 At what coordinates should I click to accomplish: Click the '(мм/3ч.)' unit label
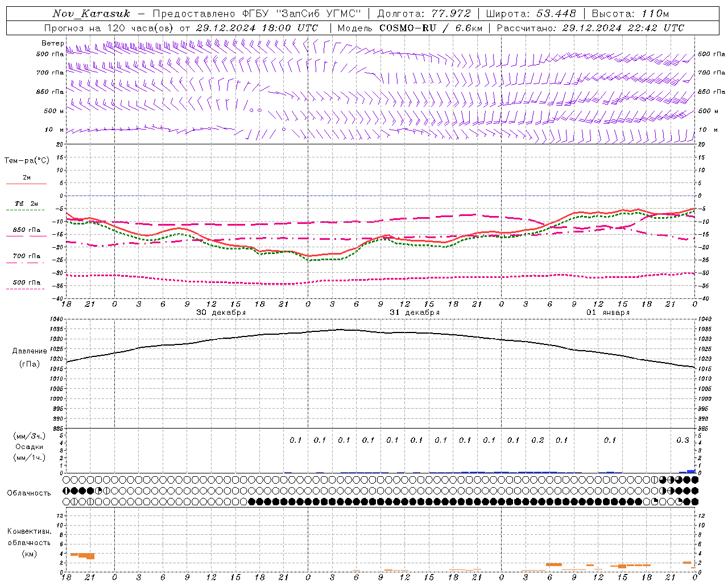[29, 436]
